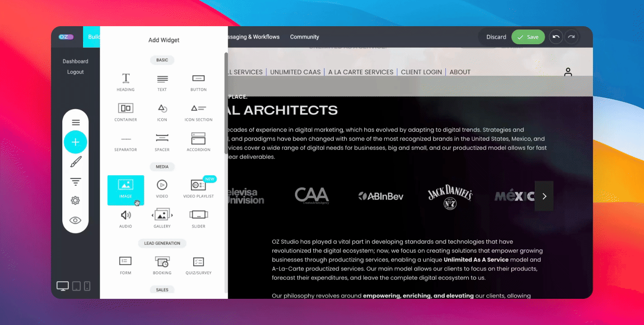The width and height of the screenshot is (644, 325).
Task: Open the settings gear in floating toolbar
Action: point(75,200)
